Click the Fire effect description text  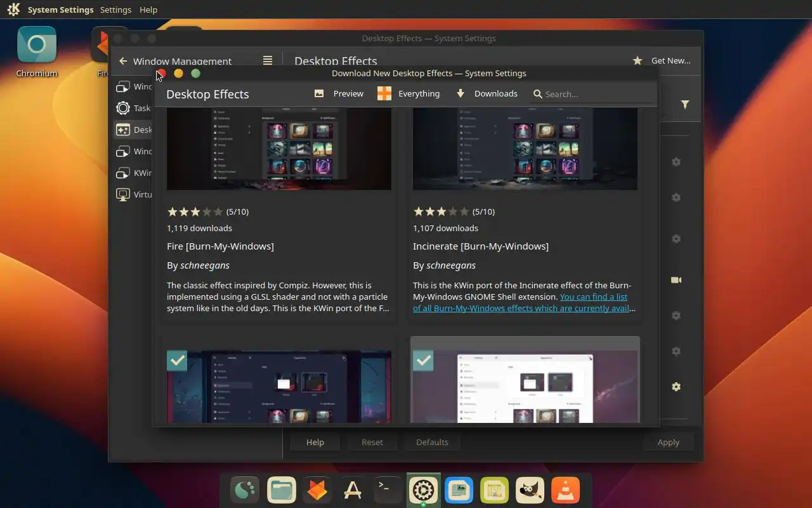click(x=278, y=297)
